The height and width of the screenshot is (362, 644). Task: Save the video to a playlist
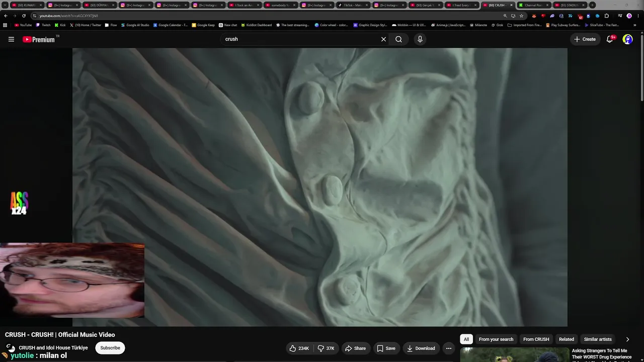click(386, 348)
